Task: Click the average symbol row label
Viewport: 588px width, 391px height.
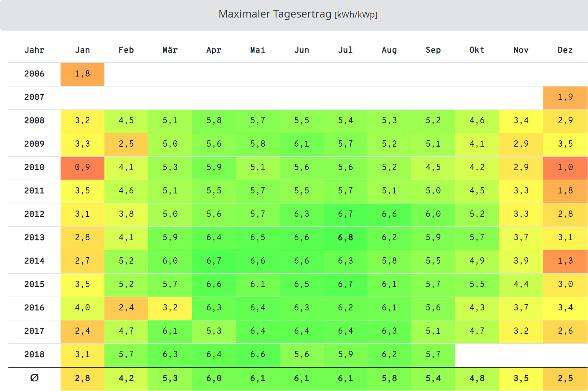Action: pyautogui.click(x=34, y=378)
